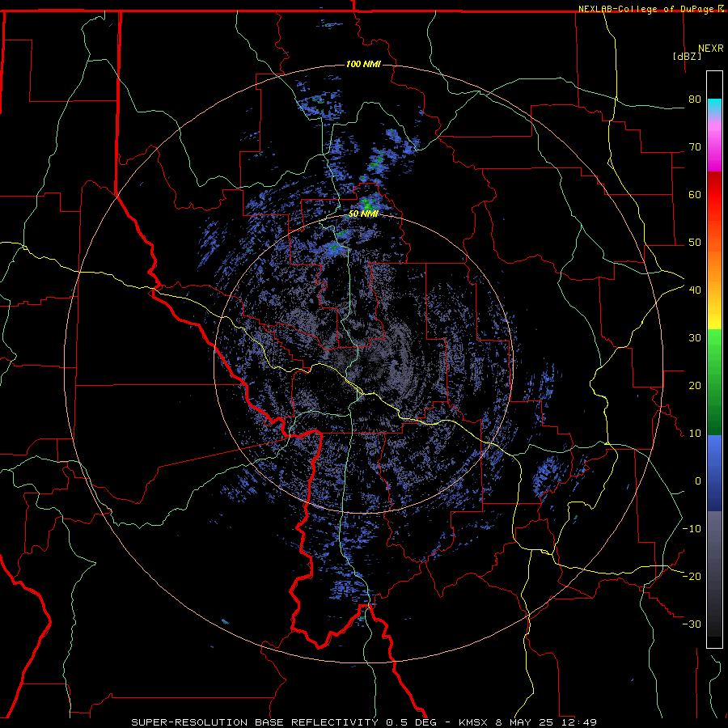Image resolution: width=728 pixels, height=728 pixels.
Task: Click the -20 value on dBZ scale
Action: pos(692,577)
